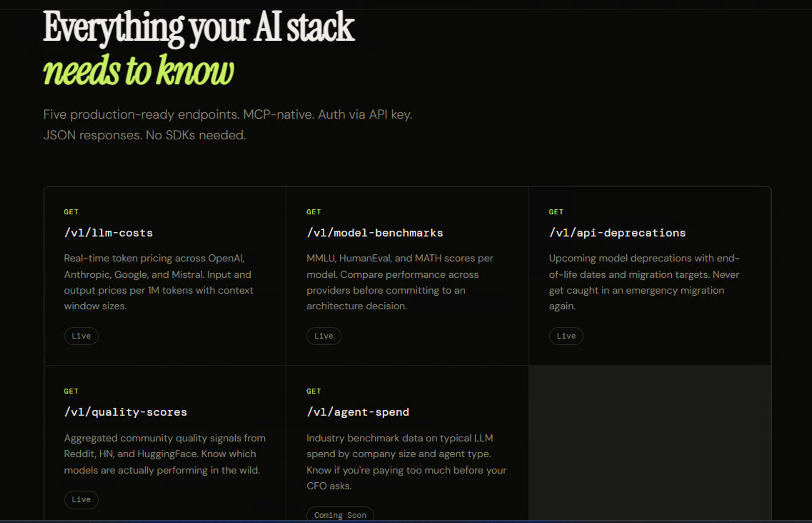Click the Live badge under api-deprecations

click(x=566, y=336)
